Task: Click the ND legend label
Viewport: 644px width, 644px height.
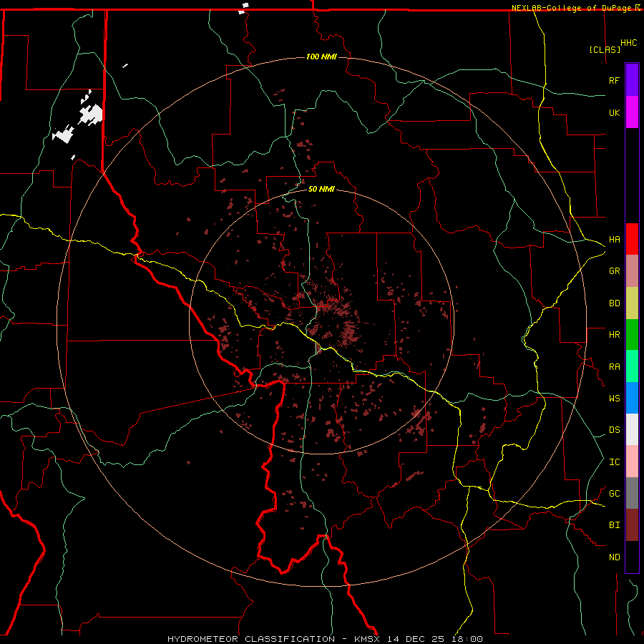Action: pyautogui.click(x=614, y=557)
